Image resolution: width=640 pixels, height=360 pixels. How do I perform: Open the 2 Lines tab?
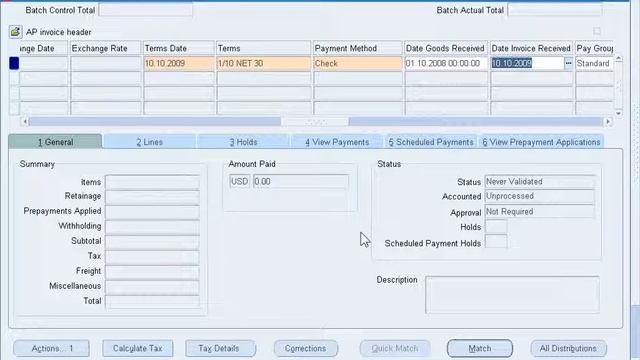pyautogui.click(x=149, y=142)
